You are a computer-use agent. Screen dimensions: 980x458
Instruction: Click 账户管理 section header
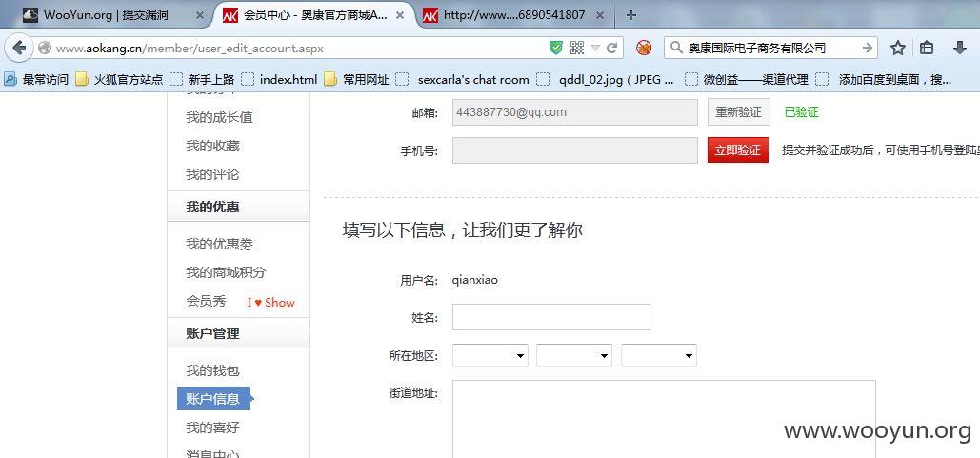[237, 333]
